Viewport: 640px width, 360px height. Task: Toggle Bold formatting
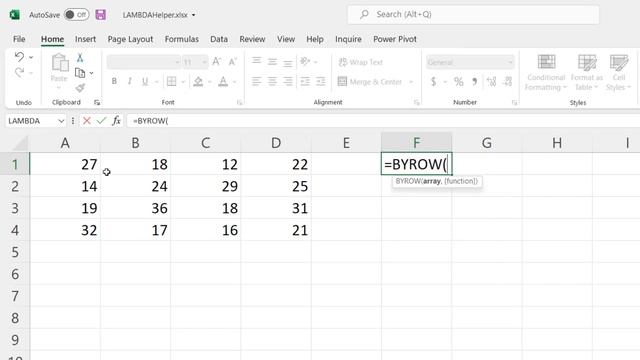(114, 82)
